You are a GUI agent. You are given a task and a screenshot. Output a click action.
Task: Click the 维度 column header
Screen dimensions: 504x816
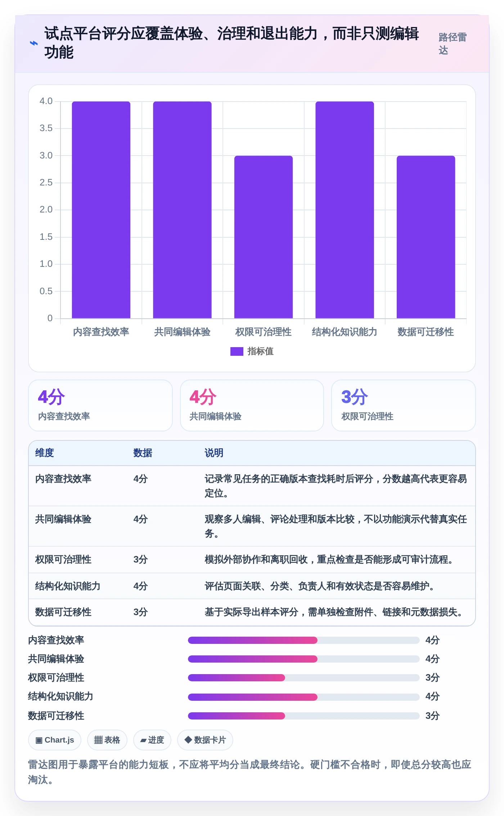point(45,453)
